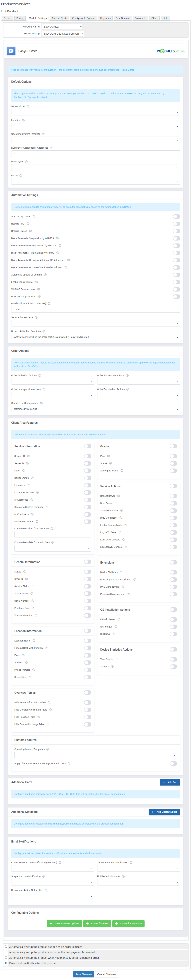This screenshot has height=980, width=192.
Task: Open the Read More documentation link
Action: pos(127,70)
